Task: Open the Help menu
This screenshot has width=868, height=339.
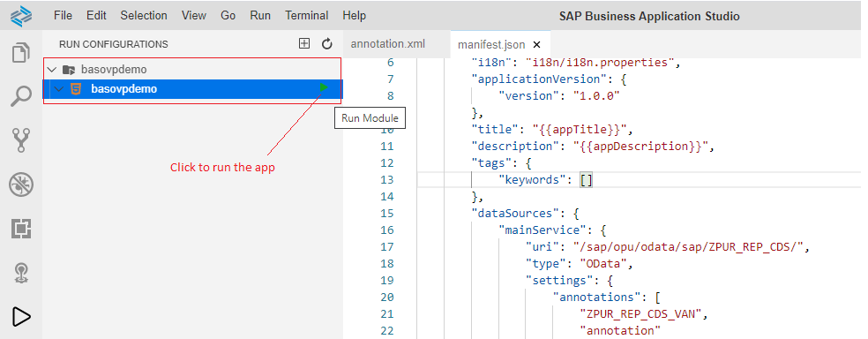Action: [355, 16]
